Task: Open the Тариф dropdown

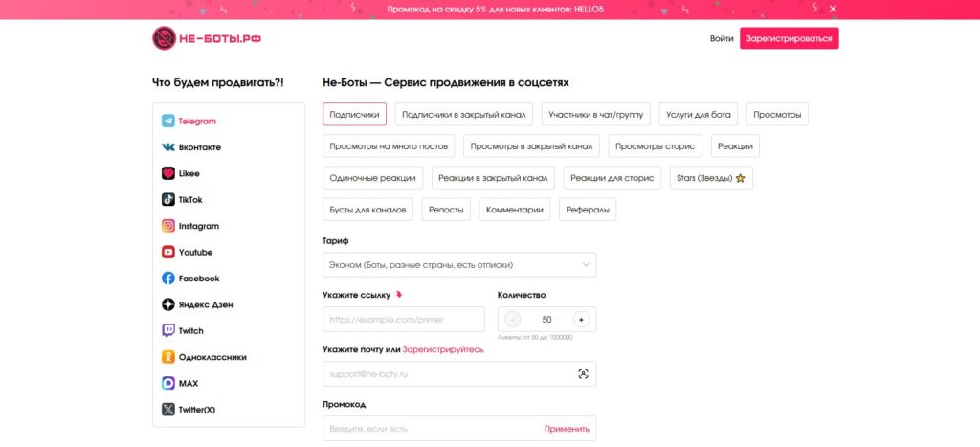Action: pos(459,265)
